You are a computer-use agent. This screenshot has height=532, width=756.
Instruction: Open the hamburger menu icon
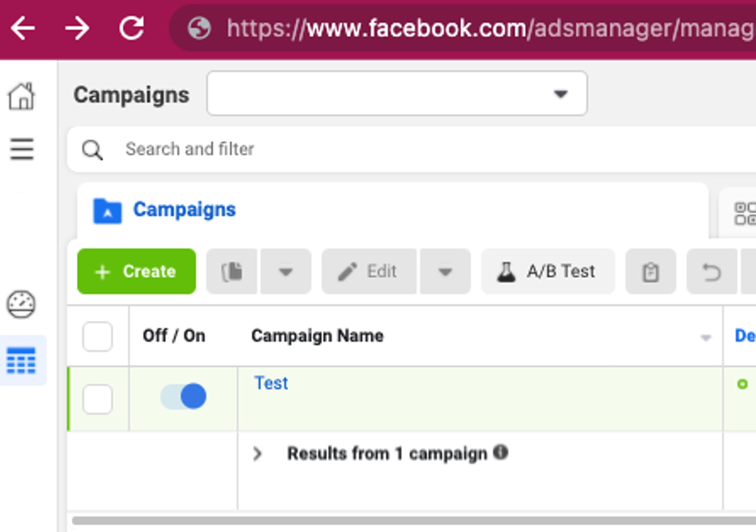coord(22,149)
